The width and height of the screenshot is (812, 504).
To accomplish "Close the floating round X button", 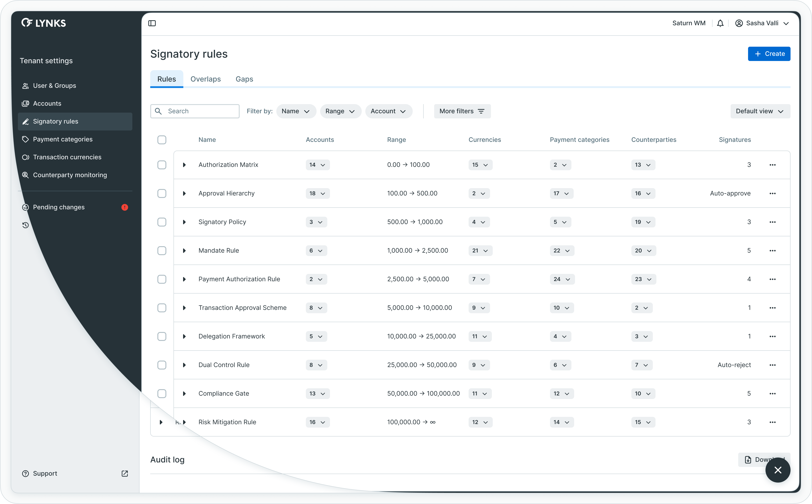I will point(778,470).
